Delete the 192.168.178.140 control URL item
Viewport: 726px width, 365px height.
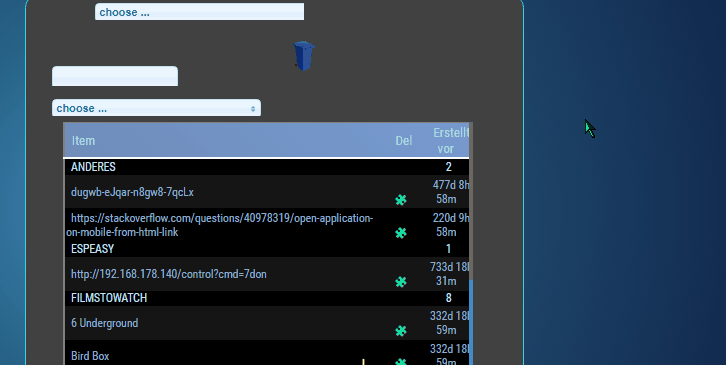click(401, 282)
